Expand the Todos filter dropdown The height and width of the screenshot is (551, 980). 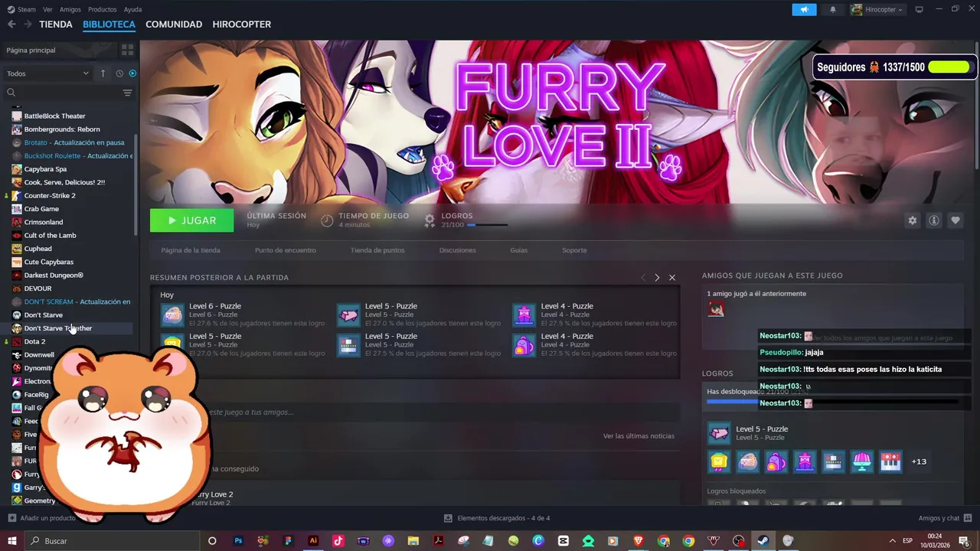point(47,73)
